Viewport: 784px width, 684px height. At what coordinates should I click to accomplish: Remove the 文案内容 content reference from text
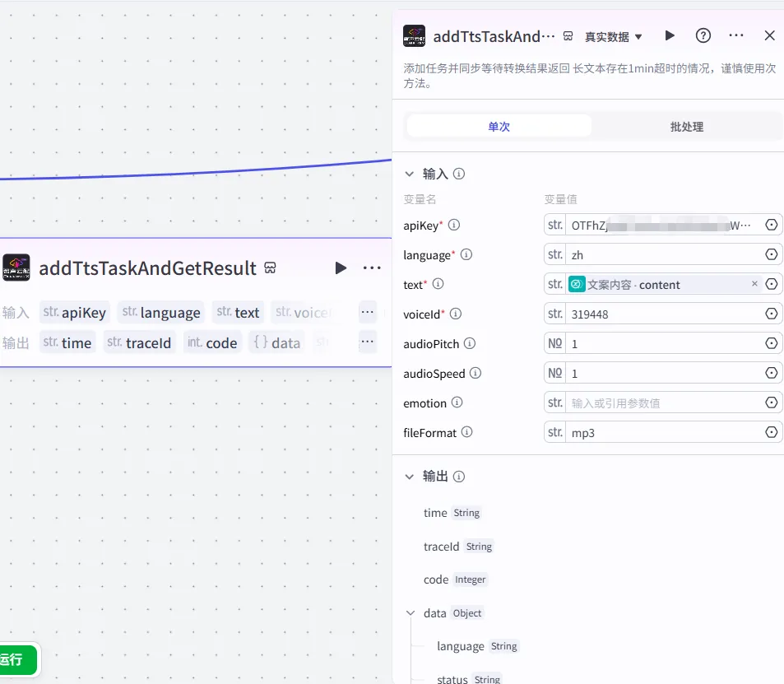click(754, 284)
